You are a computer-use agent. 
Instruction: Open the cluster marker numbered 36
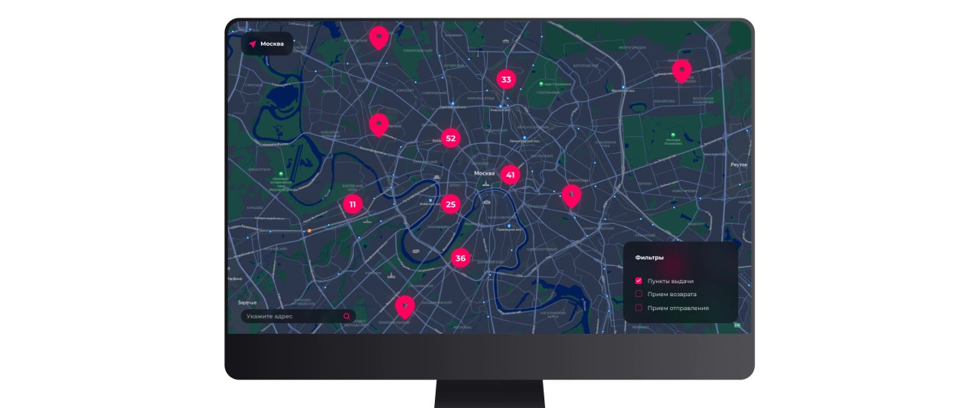point(460,259)
